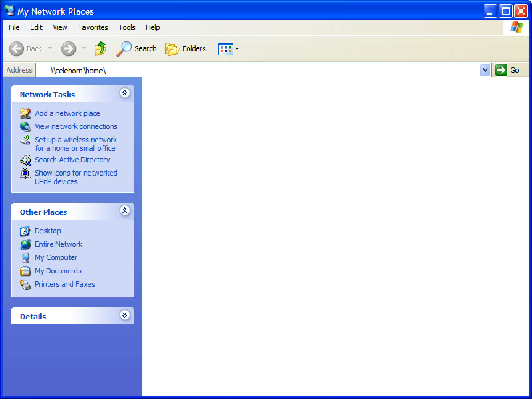Open the Printers and Faxes link
This screenshot has height=399, width=532.
(65, 284)
